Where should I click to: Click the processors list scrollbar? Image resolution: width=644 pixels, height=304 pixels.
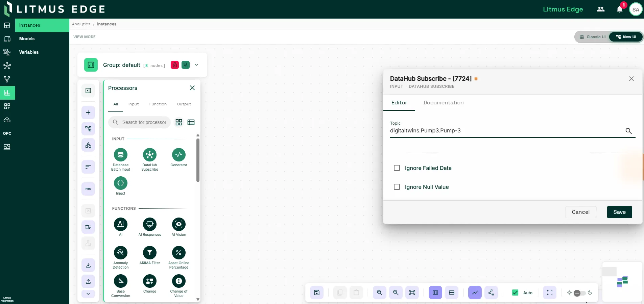pos(198,160)
